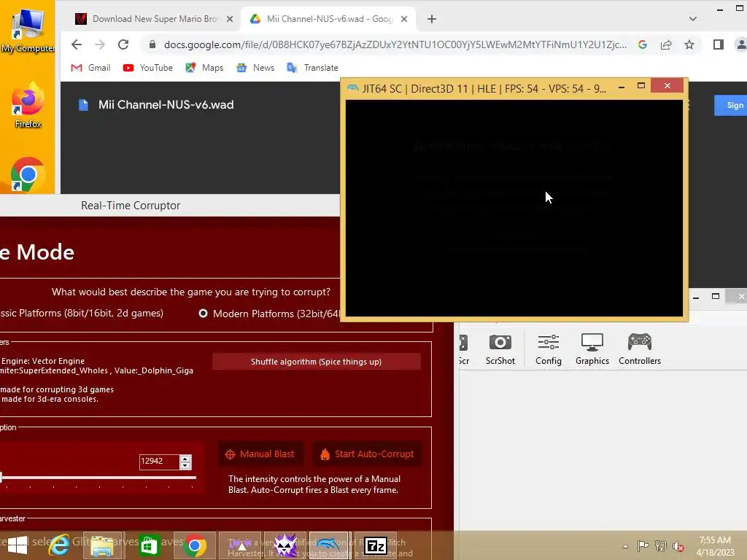Screen dimensions: 747x560
Task: Open File Explorer from the taskbar
Action: [102, 545]
